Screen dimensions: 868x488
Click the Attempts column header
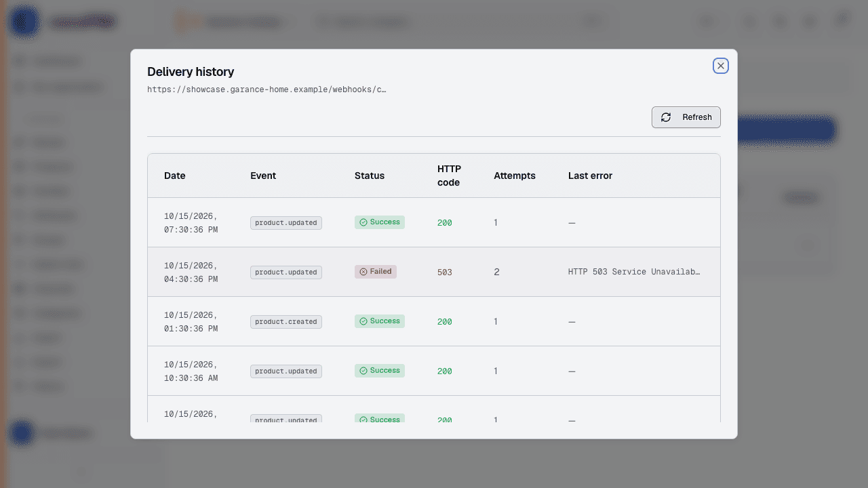pyautogui.click(x=515, y=176)
